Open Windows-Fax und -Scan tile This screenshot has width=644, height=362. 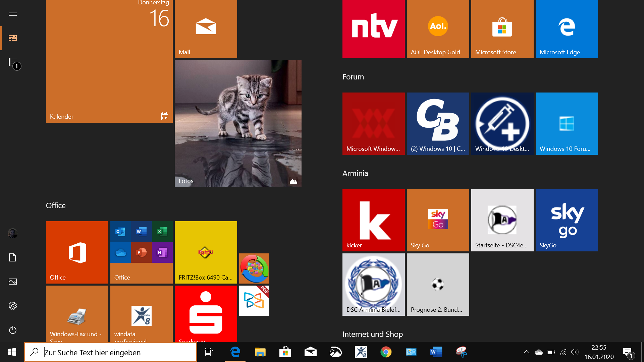pyautogui.click(x=77, y=313)
